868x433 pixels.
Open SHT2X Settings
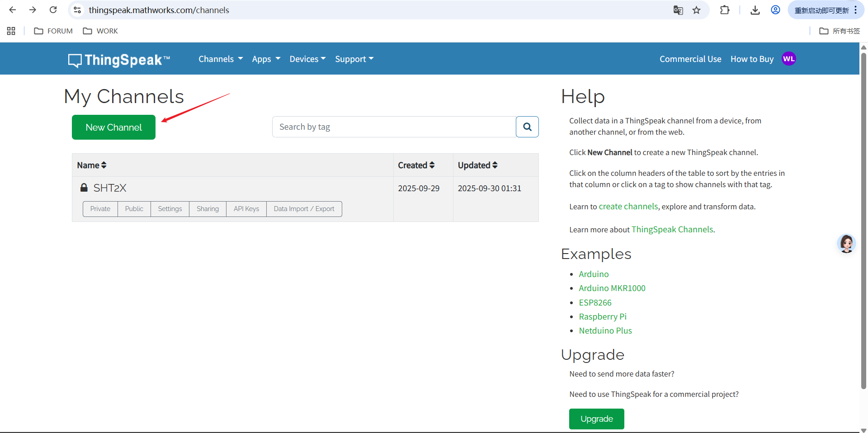coord(170,209)
